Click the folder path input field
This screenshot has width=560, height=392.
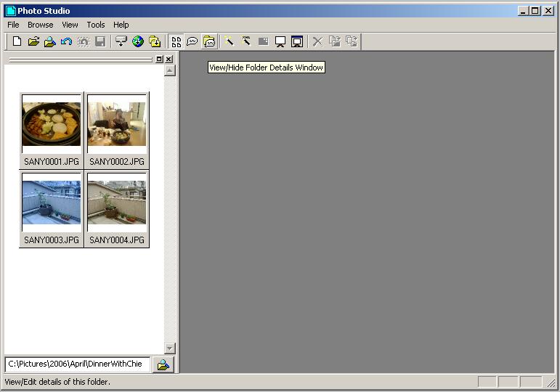coord(78,364)
